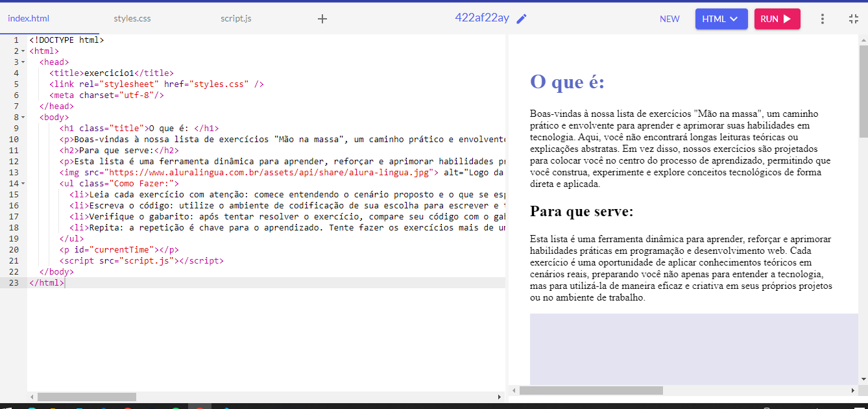Toggle the fullscreen collapse icon at top right
This screenshot has width=868, height=409.
tap(854, 19)
